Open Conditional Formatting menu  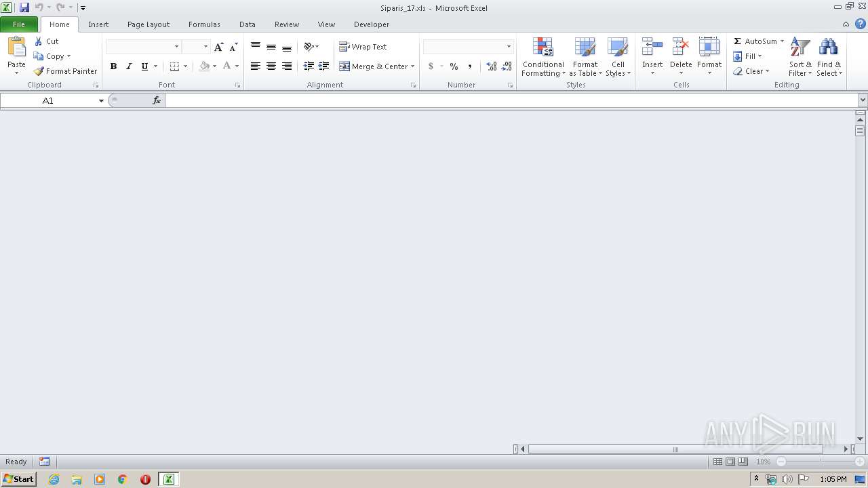pyautogui.click(x=543, y=57)
